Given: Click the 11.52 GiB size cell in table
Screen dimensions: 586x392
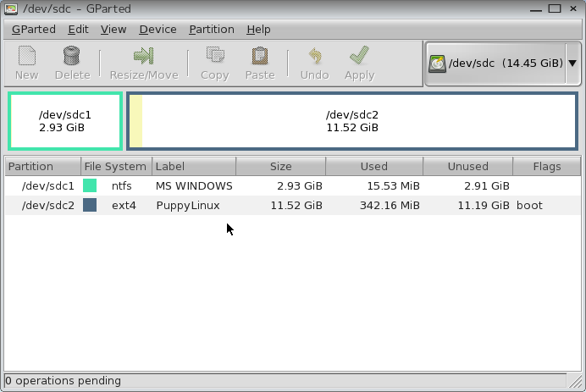Looking at the screenshot, I should pos(296,205).
